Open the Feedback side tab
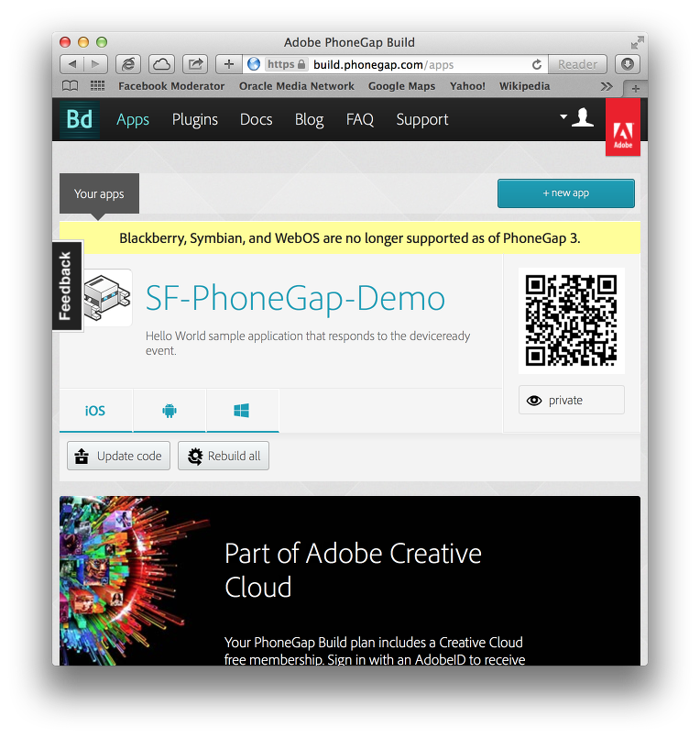 tap(67, 286)
